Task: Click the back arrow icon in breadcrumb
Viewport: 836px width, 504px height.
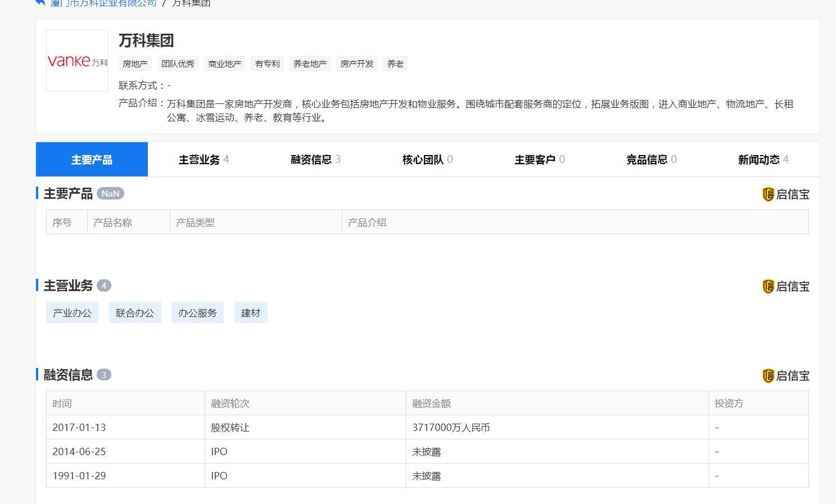Action: pos(40,3)
